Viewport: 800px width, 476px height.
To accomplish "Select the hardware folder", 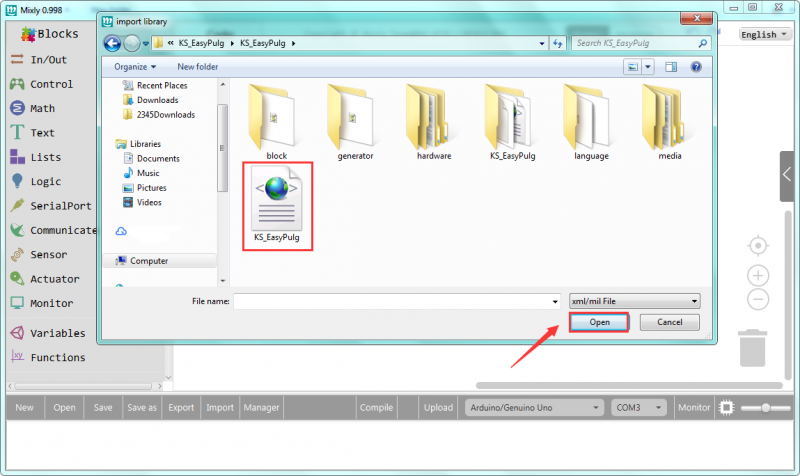I will (434, 122).
